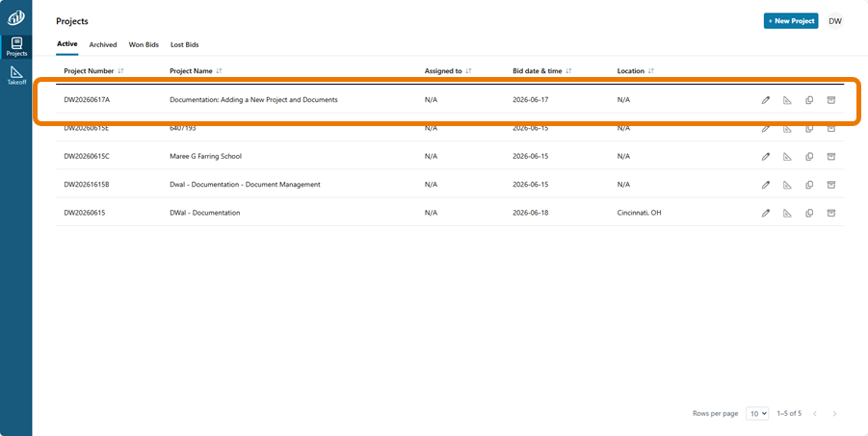Select project number DW20260617A

(87, 100)
